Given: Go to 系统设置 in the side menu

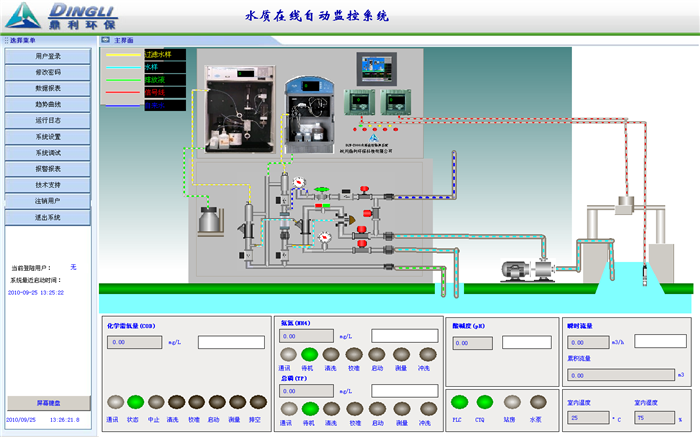Looking at the screenshot, I should [49, 136].
